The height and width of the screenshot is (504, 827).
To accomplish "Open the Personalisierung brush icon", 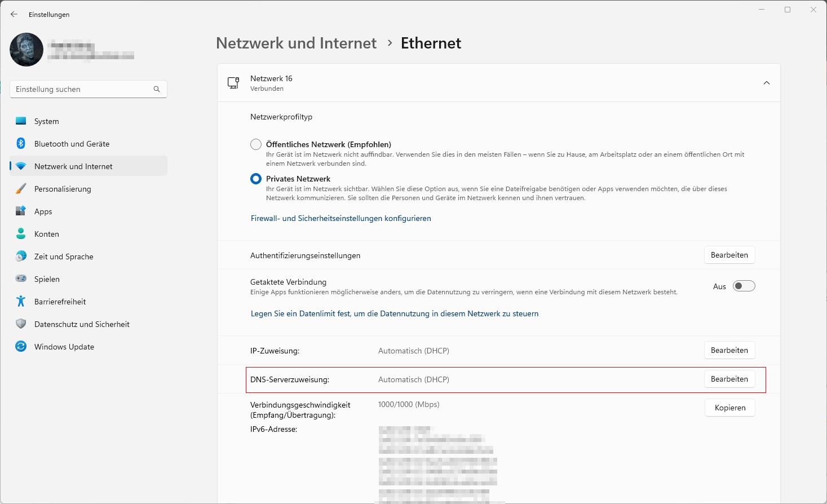I will pyautogui.click(x=21, y=189).
